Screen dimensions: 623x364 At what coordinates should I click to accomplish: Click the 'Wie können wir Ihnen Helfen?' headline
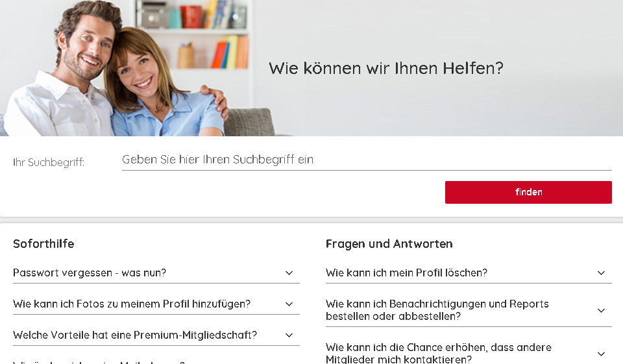point(385,68)
